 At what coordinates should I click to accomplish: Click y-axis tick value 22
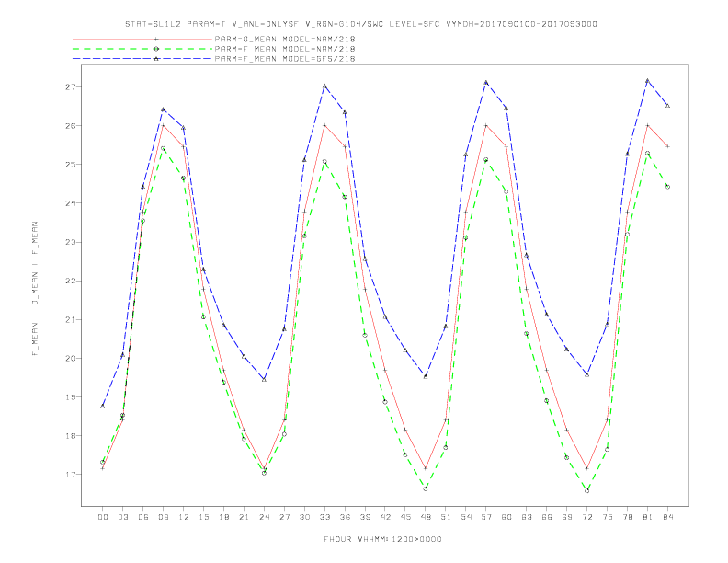[71, 281]
